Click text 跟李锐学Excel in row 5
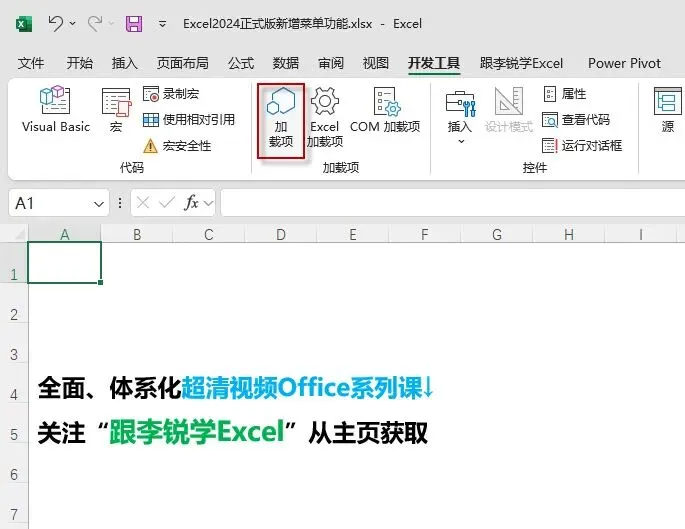Image resolution: width=685 pixels, height=529 pixels. click(x=197, y=432)
